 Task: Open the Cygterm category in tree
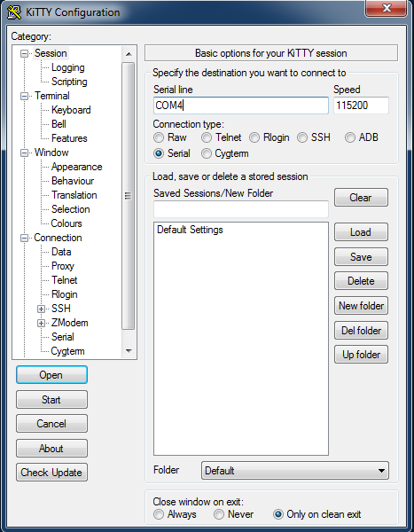(67, 351)
